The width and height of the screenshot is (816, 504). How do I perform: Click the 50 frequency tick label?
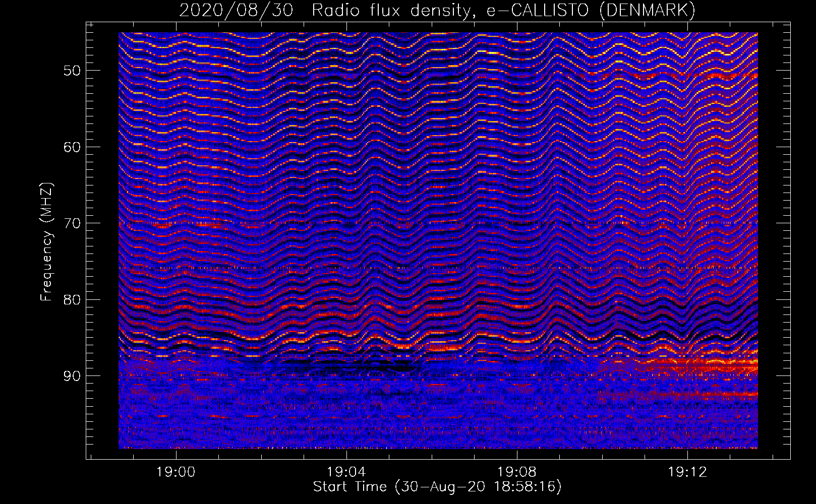pyautogui.click(x=72, y=71)
